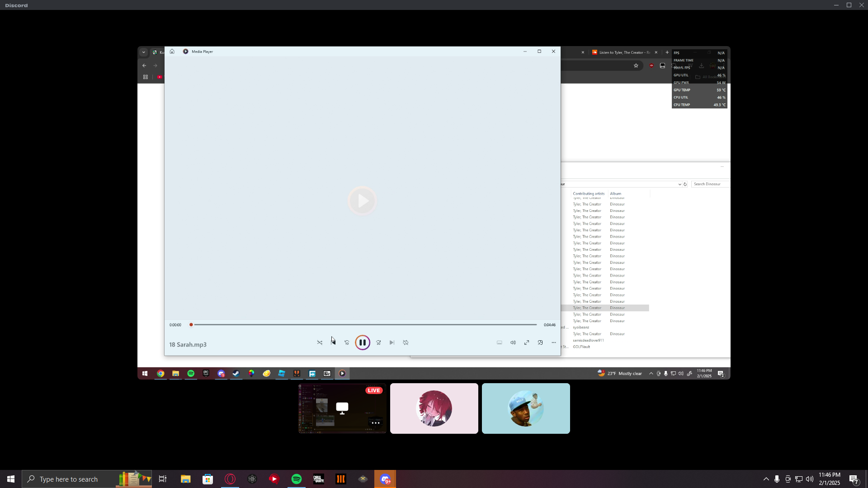Toggle shuffle in Media Player
This screenshot has height=488, width=868.
[320, 343]
